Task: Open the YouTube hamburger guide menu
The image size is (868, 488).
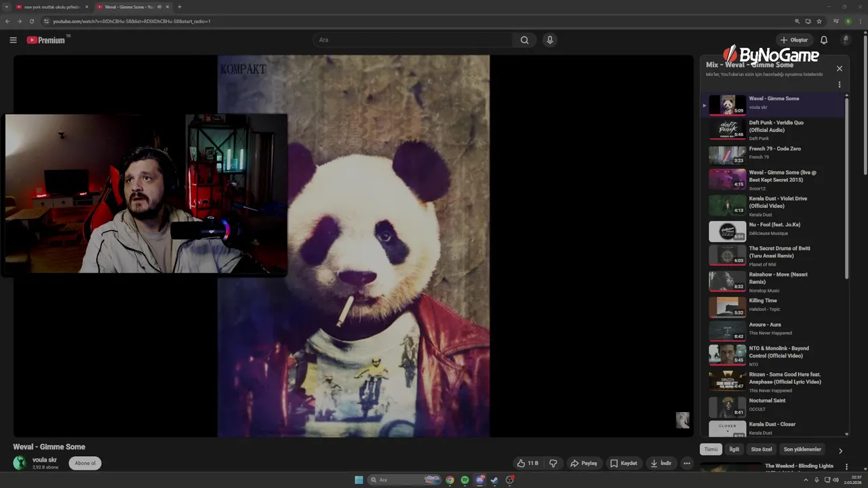Action: (13, 40)
